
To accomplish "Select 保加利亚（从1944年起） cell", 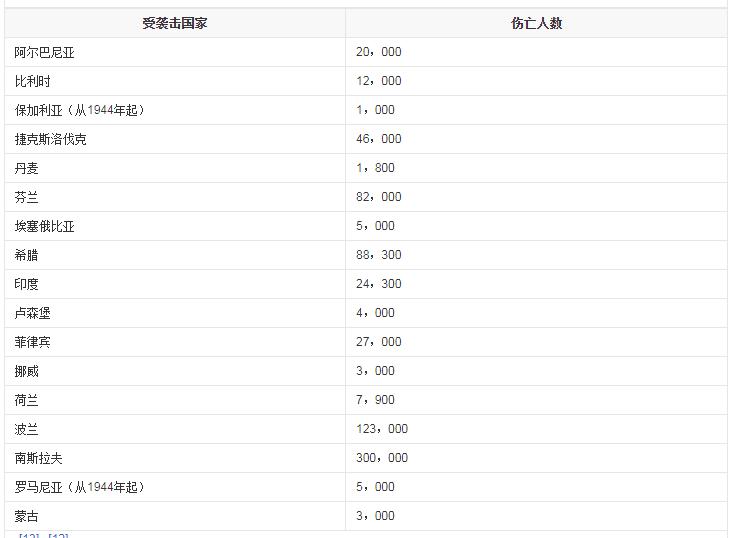I will (x=175, y=110).
